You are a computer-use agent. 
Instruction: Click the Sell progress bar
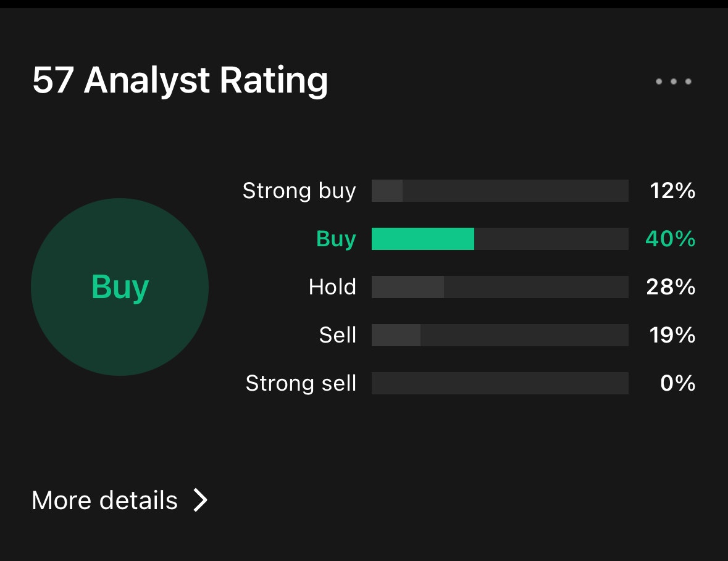pyautogui.click(x=500, y=335)
